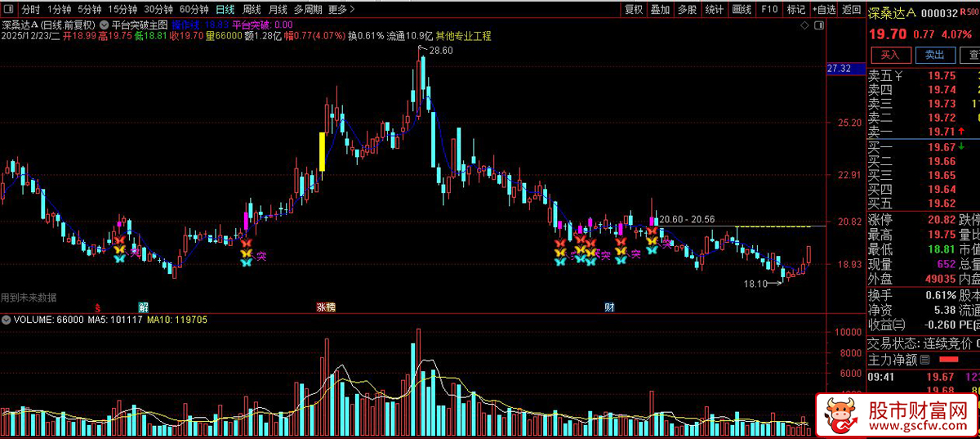Image resolution: width=980 pixels, height=439 pixels.
Task: Add the stock with +自选
Action: (823, 10)
